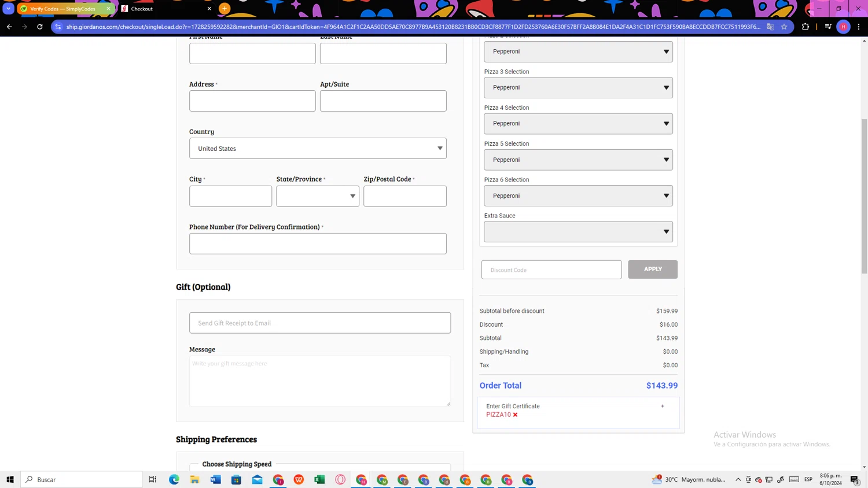The image size is (868, 488).
Task: Close the Checkout tab
Action: [209, 9]
